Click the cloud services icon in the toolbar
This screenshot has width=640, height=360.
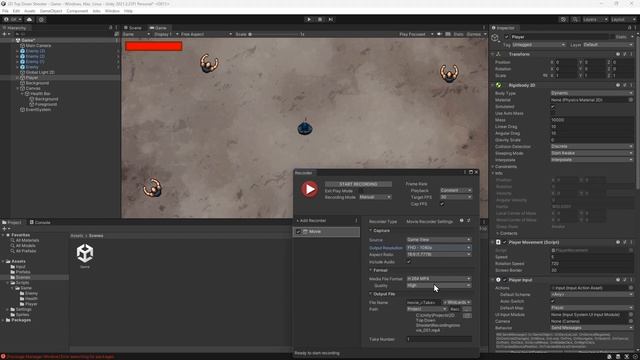click(x=29, y=19)
